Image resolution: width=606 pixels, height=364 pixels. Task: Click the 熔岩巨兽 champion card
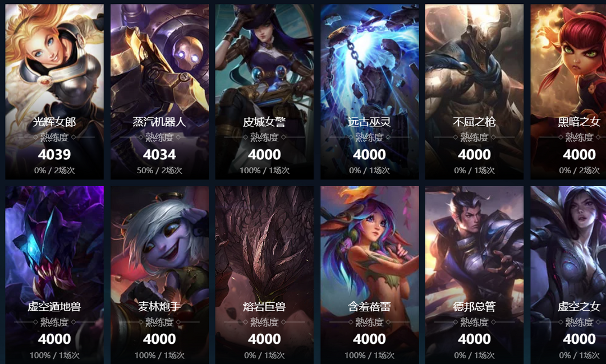[264, 275]
